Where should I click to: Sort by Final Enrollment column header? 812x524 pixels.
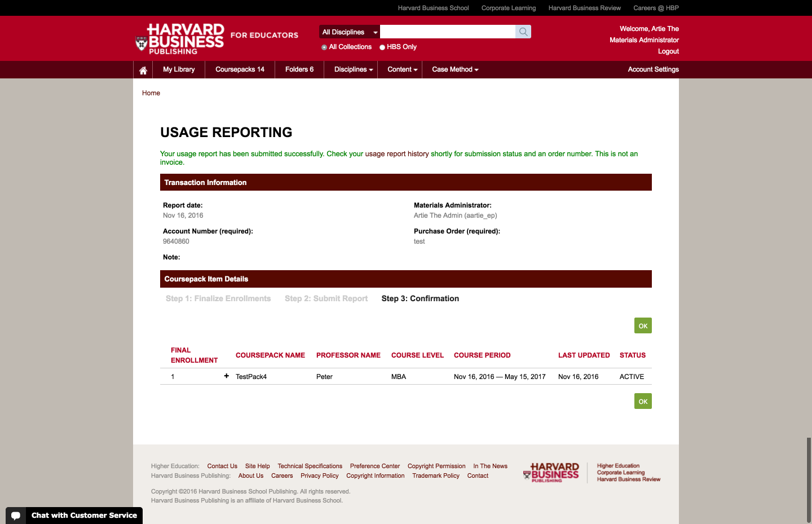(x=194, y=355)
